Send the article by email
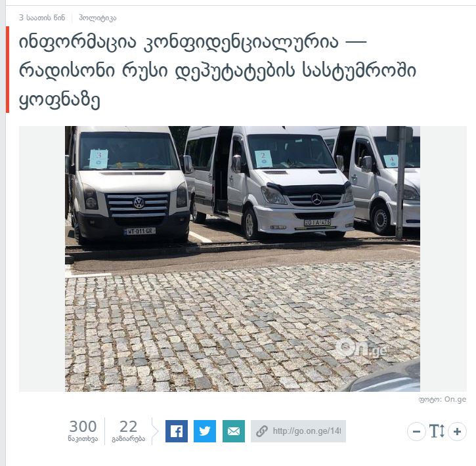 point(234,431)
